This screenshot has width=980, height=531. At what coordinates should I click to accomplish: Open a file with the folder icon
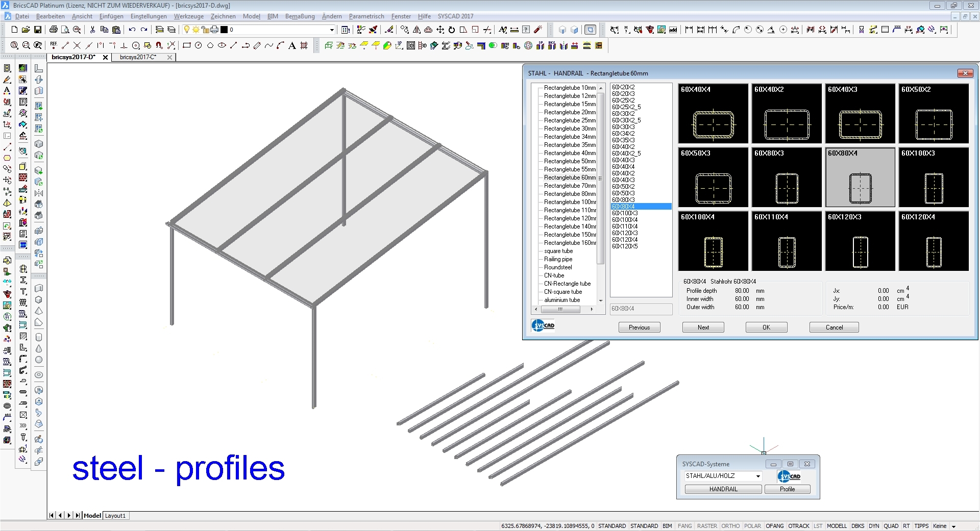tap(26, 30)
